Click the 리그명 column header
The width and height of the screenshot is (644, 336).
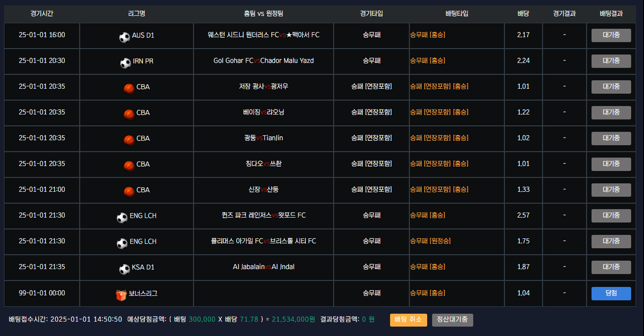137,14
